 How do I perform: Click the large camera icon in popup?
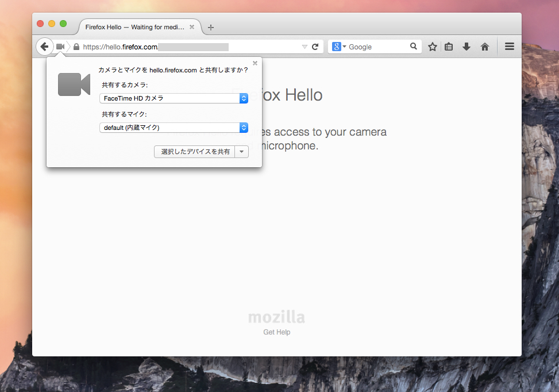coord(74,84)
